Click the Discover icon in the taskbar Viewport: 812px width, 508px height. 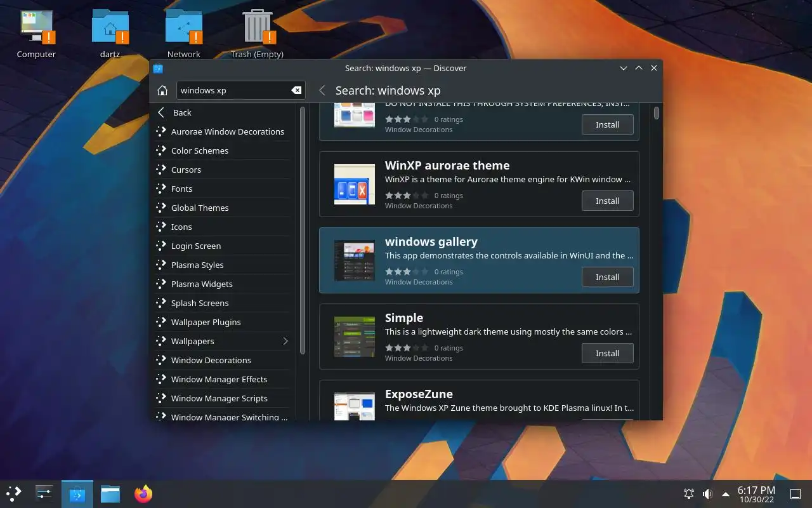tap(77, 493)
